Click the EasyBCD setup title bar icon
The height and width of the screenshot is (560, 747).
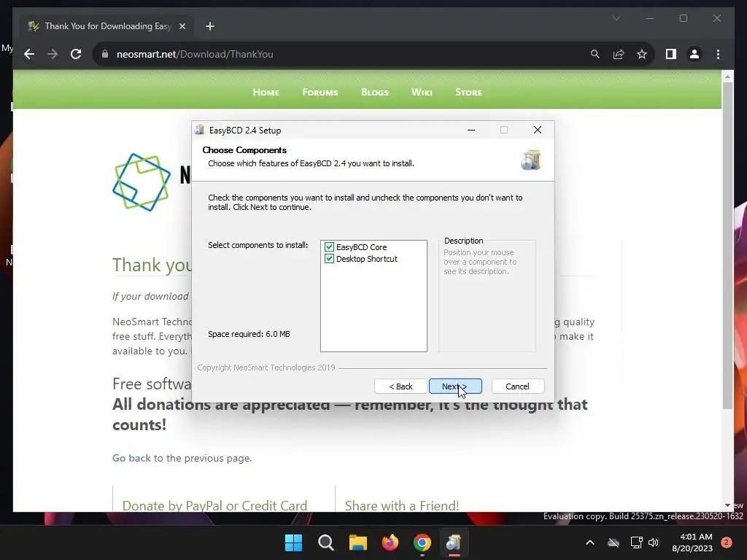click(x=200, y=130)
